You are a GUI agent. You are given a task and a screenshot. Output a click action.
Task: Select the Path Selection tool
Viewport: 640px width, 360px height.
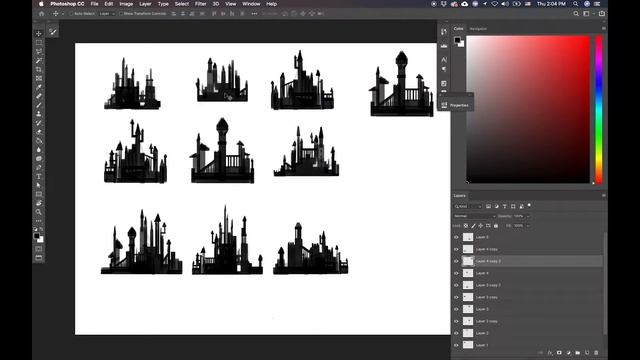(x=39, y=185)
